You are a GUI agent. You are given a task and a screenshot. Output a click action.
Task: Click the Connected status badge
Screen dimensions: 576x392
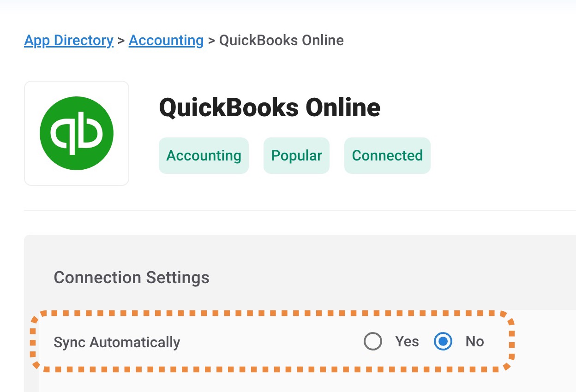[387, 155]
